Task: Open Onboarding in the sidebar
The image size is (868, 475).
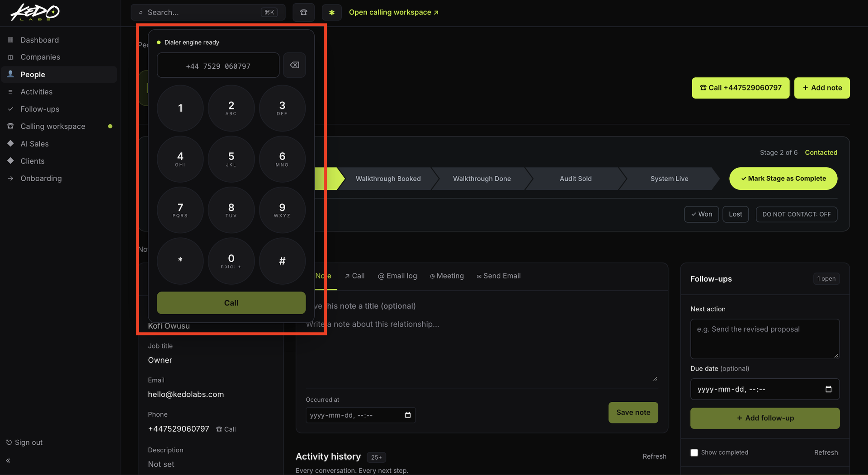Action: pyautogui.click(x=59, y=178)
